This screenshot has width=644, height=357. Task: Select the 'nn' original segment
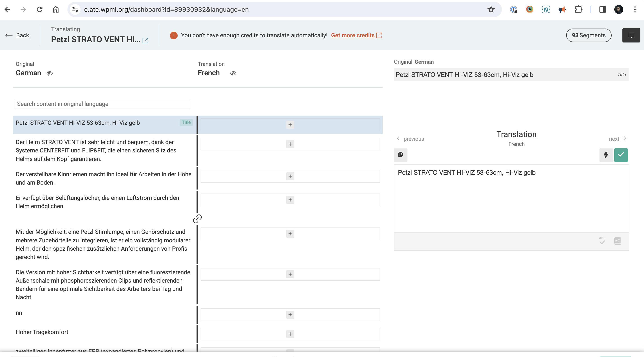point(19,313)
